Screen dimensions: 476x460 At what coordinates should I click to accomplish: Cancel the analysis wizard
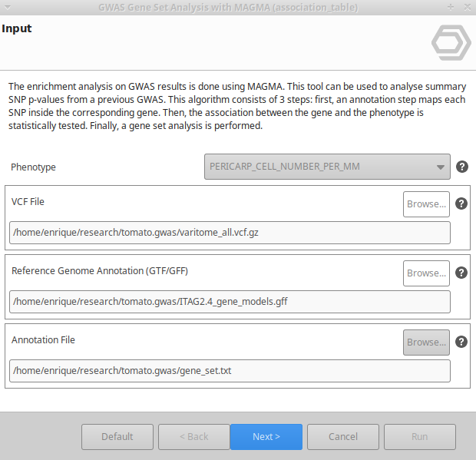click(x=343, y=437)
